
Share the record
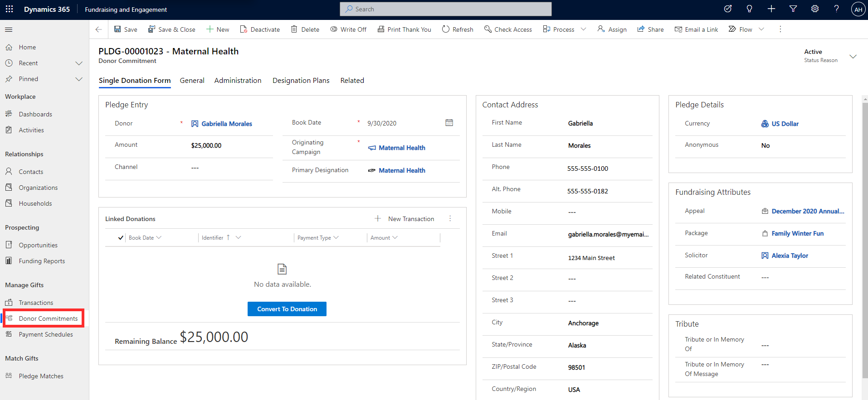(650, 29)
